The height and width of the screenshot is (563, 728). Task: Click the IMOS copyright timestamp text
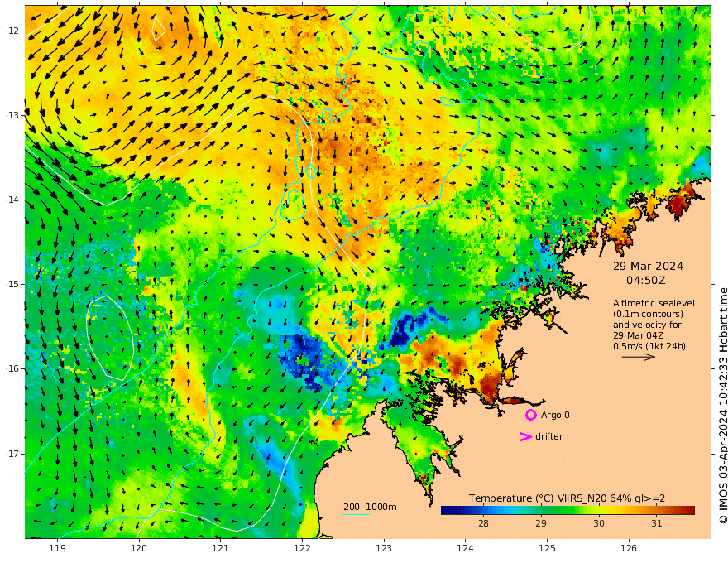(723, 405)
